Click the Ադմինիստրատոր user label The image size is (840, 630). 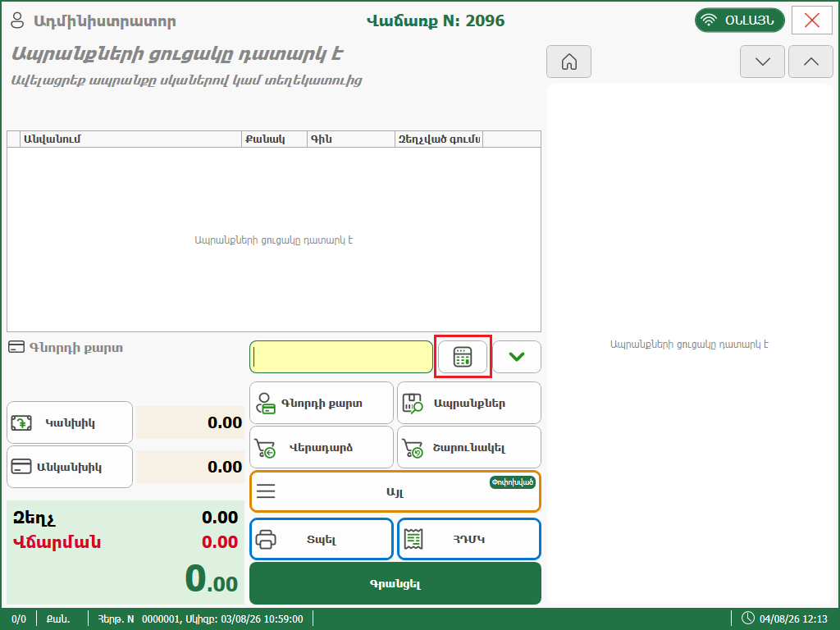(105, 21)
